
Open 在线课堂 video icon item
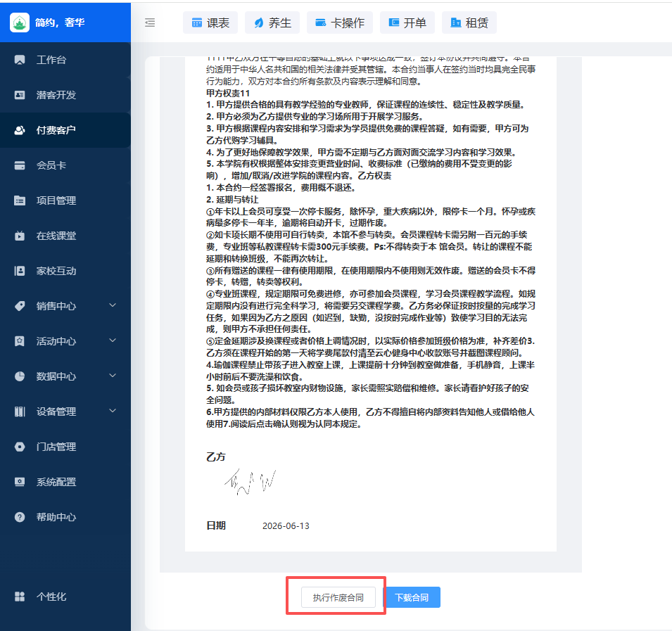(x=20, y=236)
